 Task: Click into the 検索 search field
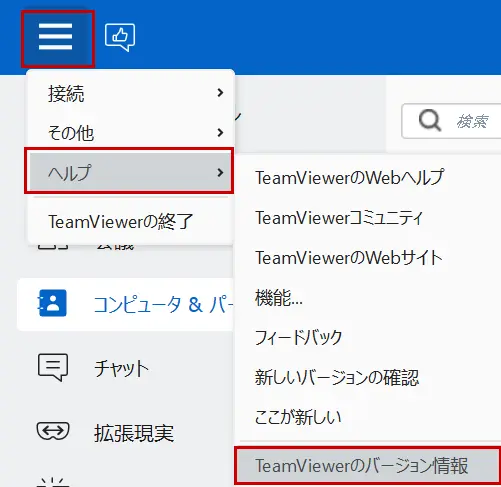pos(452,121)
